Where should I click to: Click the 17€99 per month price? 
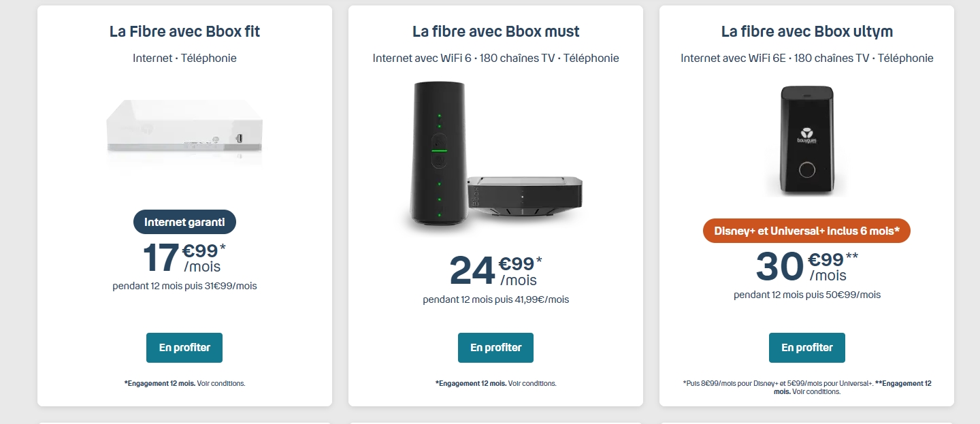point(184,257)
